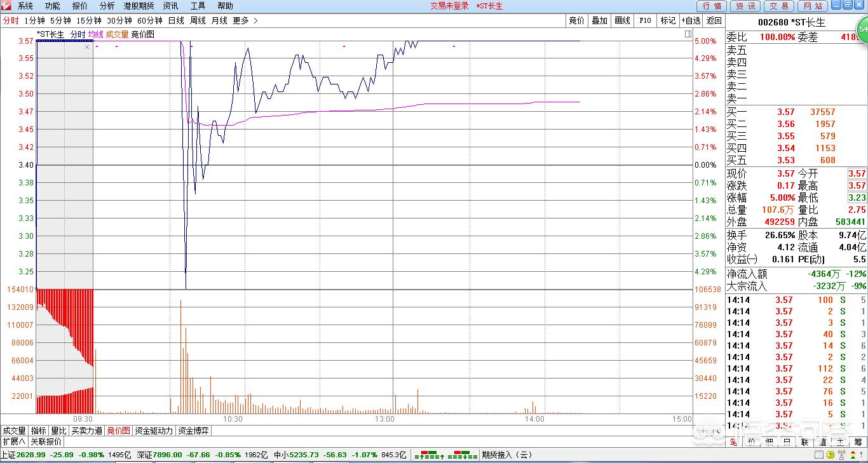Screen dimensions: 868x463
Task: Click the market breadth bars status icon
Action: pos(445,455)
